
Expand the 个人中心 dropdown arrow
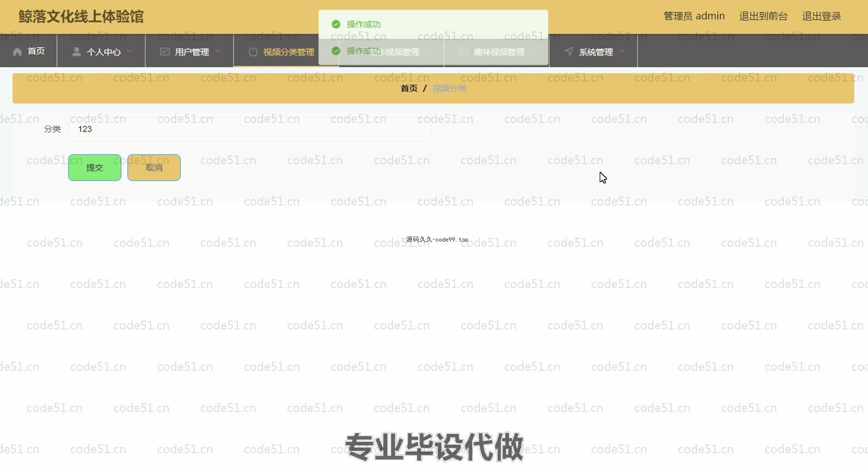(x=129, y=51)
